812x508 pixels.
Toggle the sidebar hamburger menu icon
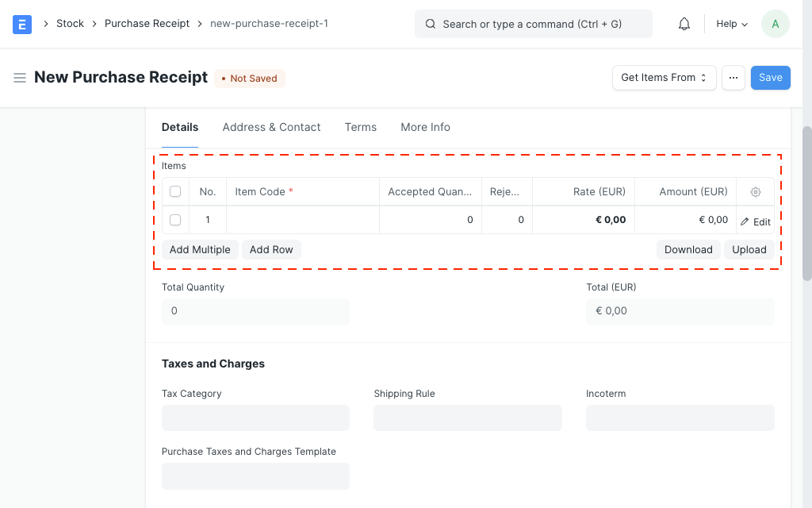20,78
